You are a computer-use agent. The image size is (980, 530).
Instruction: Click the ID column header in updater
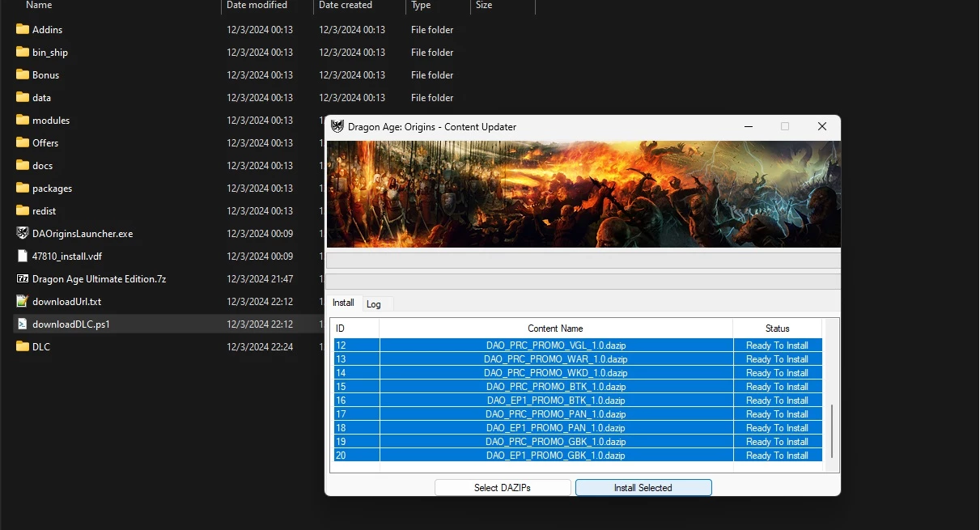pos(356,329)
